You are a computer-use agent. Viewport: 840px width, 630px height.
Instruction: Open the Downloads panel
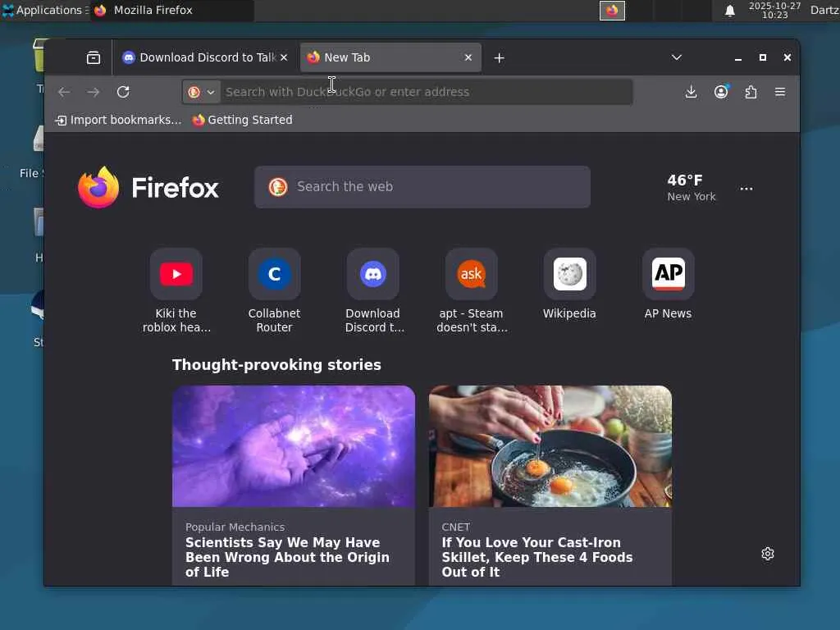(691, 92)
